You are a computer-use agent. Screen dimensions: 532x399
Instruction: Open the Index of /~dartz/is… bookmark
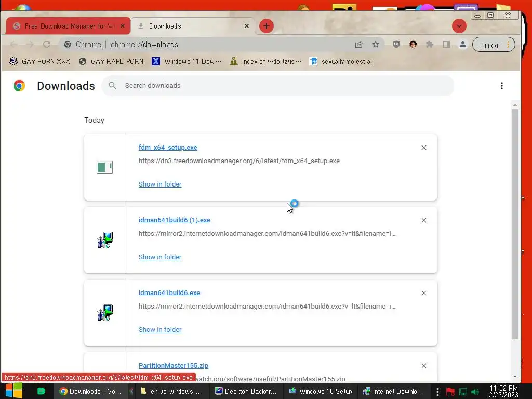(265, 61)
